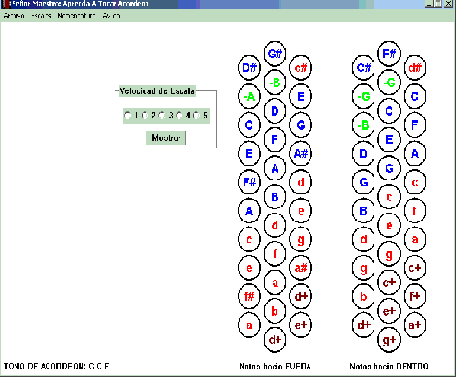The image size is (458, 377).
Task: Play the red f# key in FUERA layout
Action: point(249,296)
